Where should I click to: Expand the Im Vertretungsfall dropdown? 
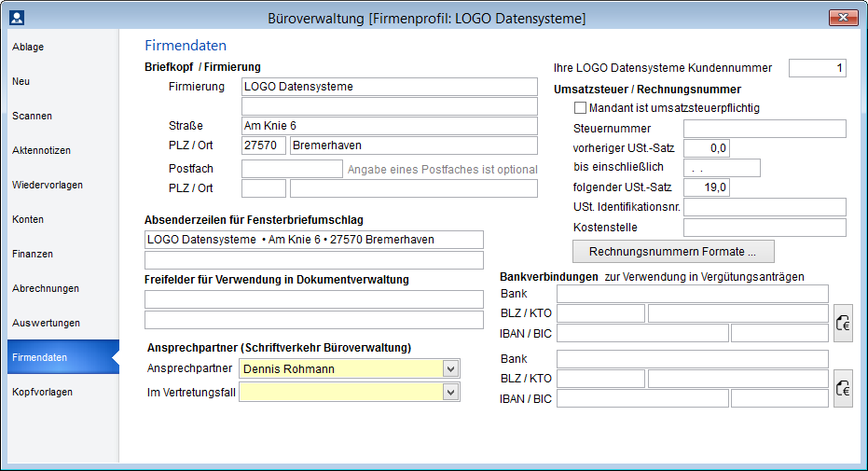(x=450, y=393)
